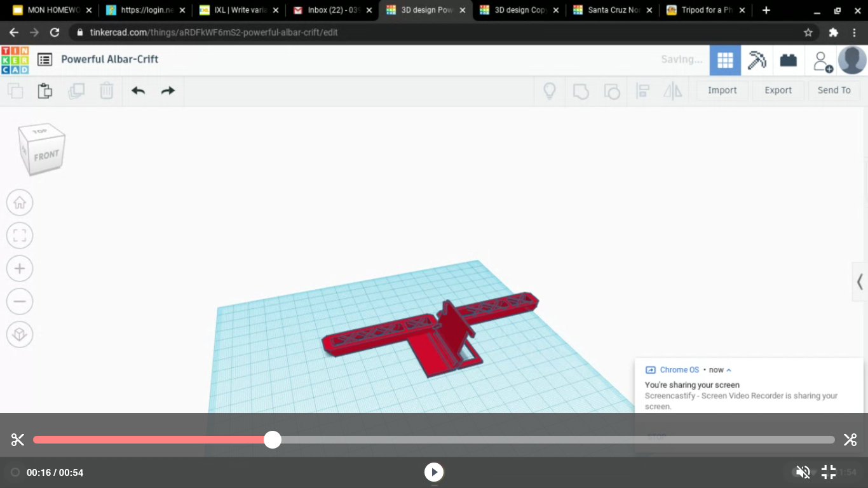This screenshot has width=868, height=488.
Task: Click the Send To button
Action: [834, 90]
